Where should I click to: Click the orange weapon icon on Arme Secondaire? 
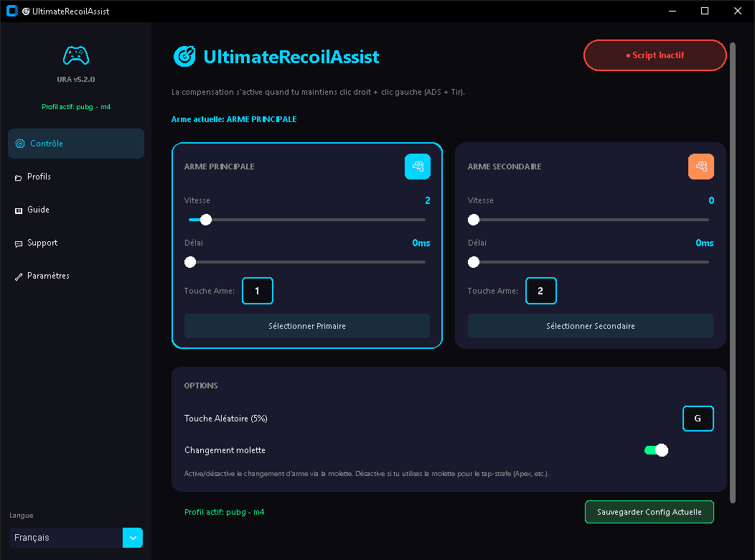[x=700, y=167]
